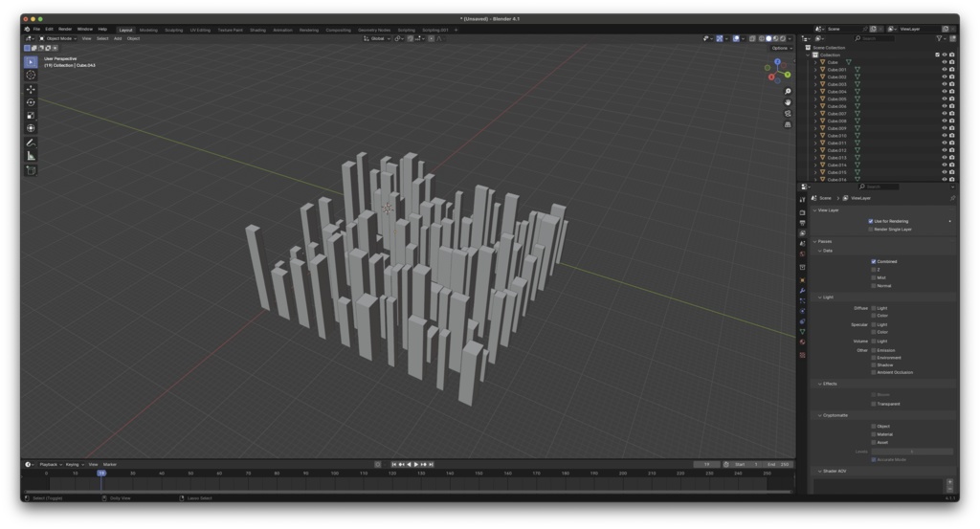The height and width of the screenshot is (529, 980).
Task: Collapse the Light subpanel
Action: 820,298
